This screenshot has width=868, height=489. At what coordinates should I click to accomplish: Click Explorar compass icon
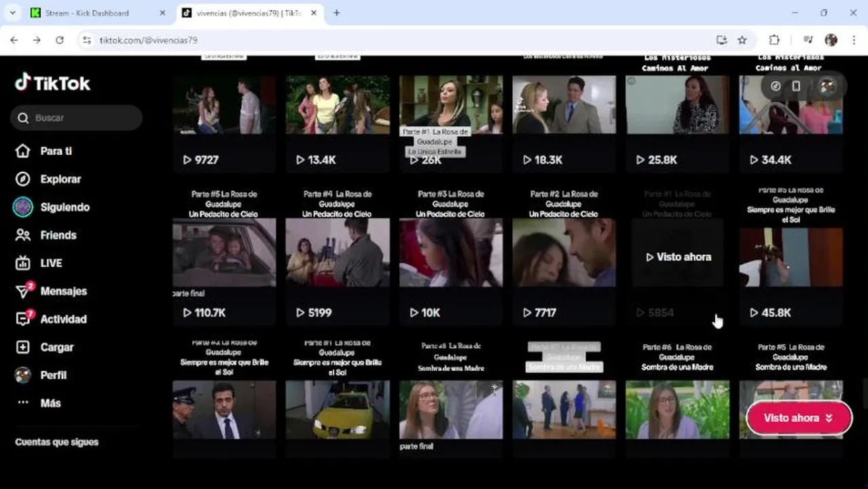tap(23, 179)
